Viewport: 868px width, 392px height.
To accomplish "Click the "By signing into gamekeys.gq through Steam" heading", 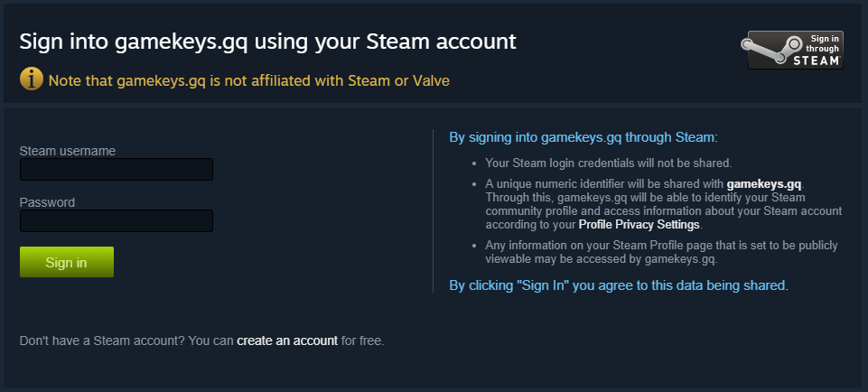I will click(x=583, y=137).
